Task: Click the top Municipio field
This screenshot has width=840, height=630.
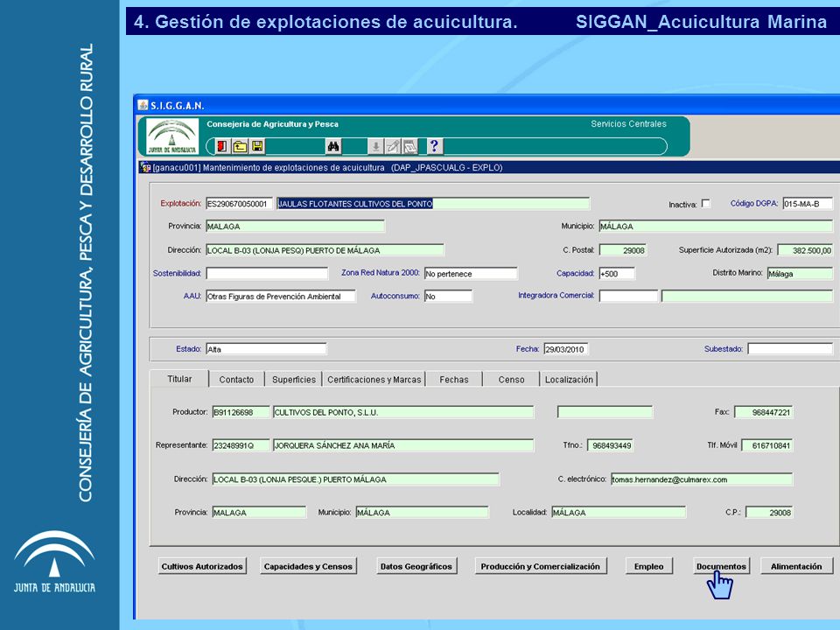Action: coord(716,226)
